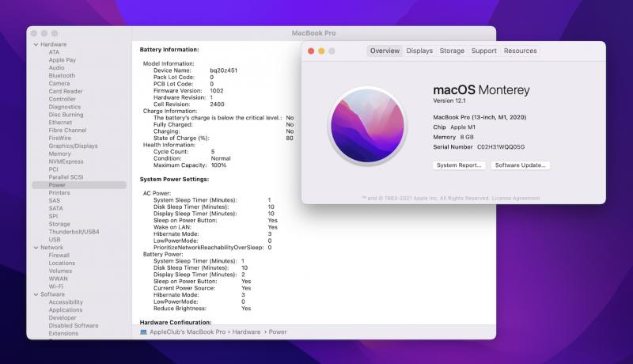Collapse the Network section in sidebar
Screen dimensions: 633x364
coord(36,248)
